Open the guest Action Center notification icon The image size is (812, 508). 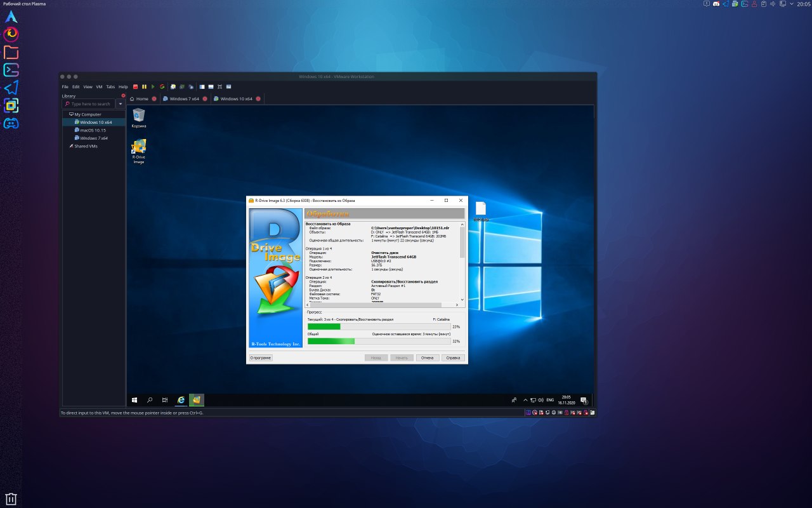point(584,401)
